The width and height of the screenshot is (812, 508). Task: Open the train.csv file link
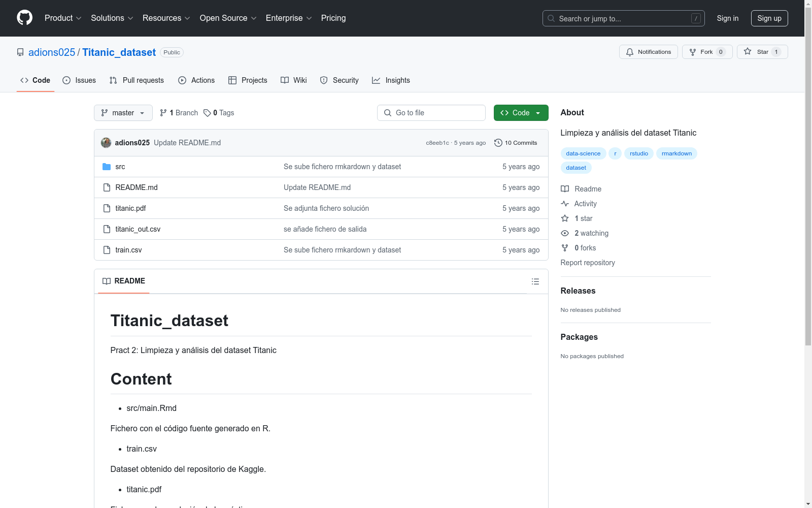coord(128,250)
